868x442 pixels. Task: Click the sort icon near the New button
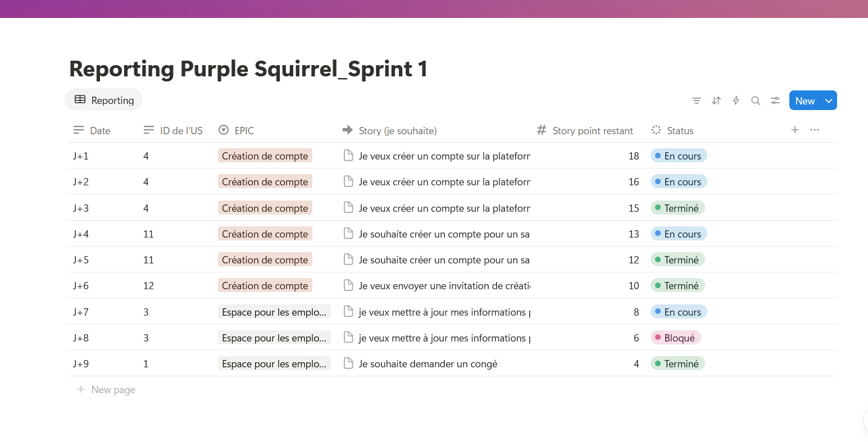tap(716, 101)
